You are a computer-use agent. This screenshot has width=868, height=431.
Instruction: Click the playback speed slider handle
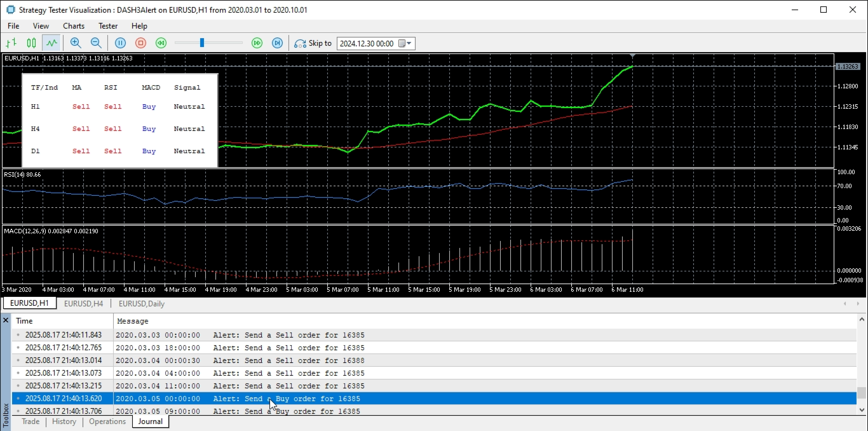click(202, 43)
